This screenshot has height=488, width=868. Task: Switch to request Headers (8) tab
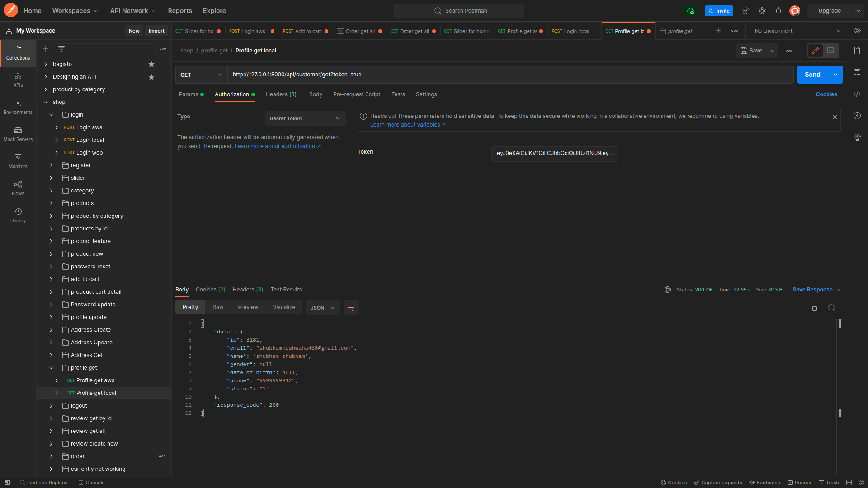point(281,94)
